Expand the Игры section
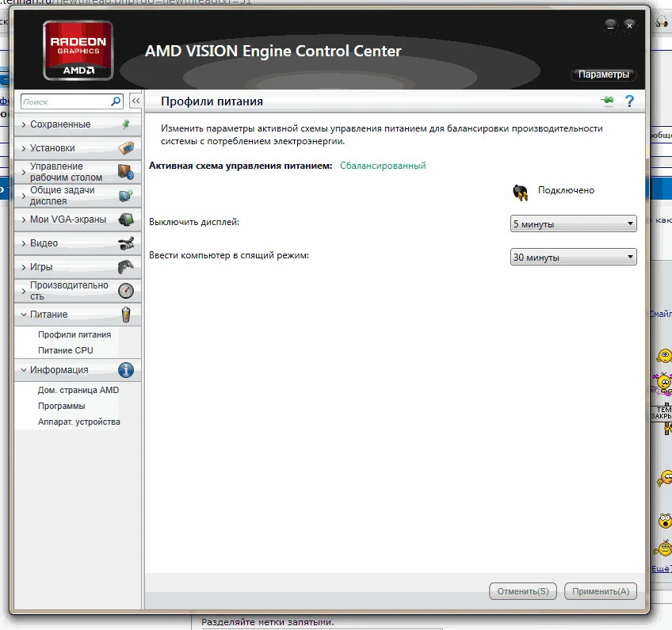This screenshot has width=672, height=630. [78, 267]
